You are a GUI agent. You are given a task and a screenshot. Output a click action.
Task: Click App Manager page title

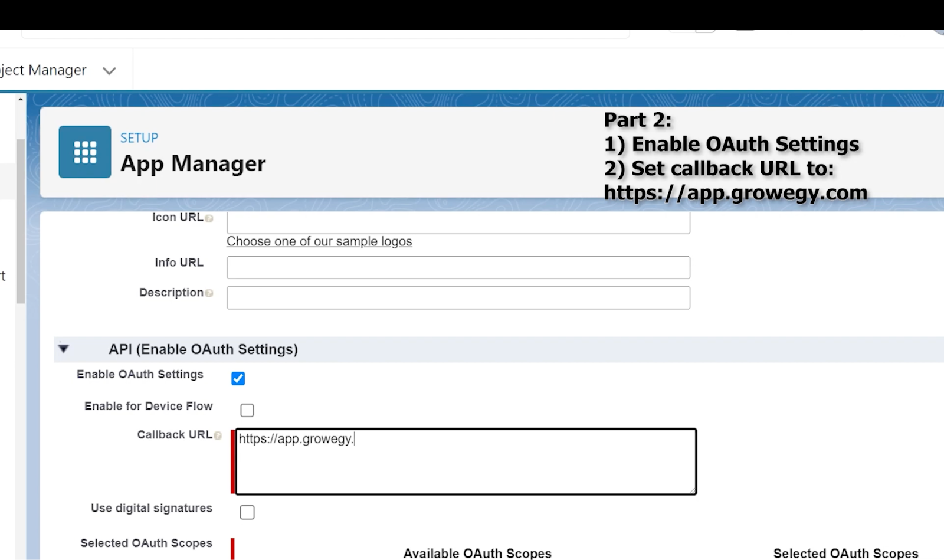click(x=193, y=163)
